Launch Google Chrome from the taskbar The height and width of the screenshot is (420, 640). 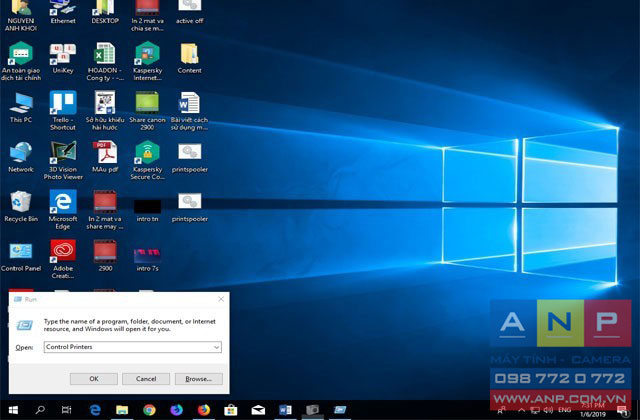[x=149, y=410]
